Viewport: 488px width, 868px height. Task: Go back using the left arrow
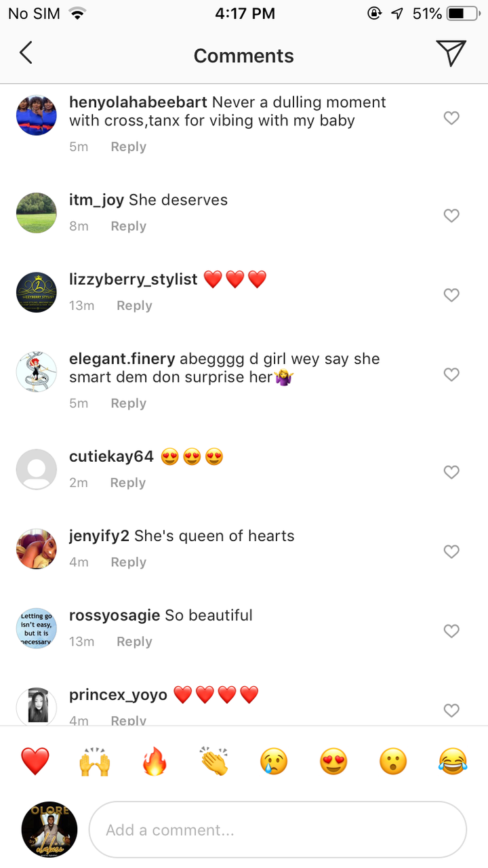coord(26,53)
